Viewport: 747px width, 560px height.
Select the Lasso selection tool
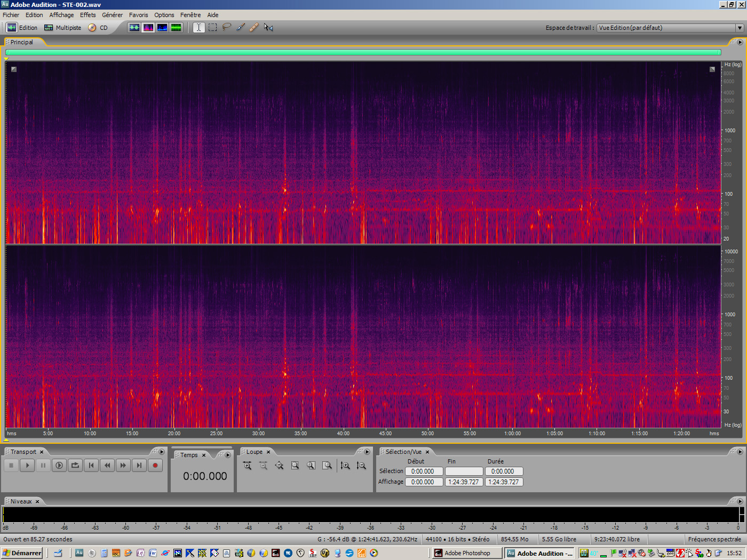pos(226,27)
